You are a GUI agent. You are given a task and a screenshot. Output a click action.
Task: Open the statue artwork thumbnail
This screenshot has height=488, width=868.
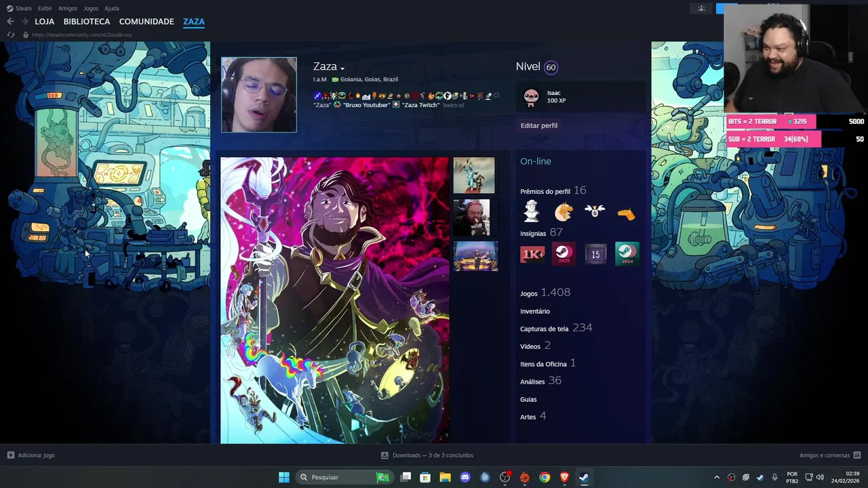pos(474,176)
